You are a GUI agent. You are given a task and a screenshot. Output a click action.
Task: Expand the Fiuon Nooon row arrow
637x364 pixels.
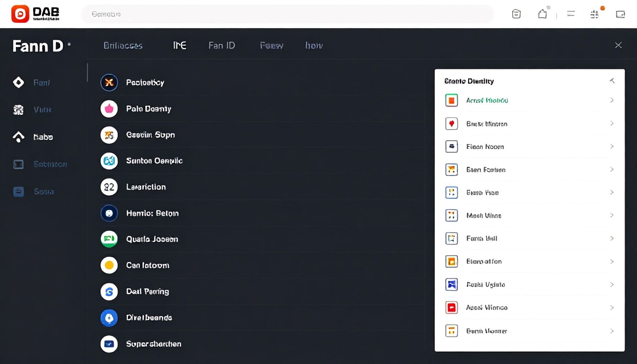[x=612, y=146]
